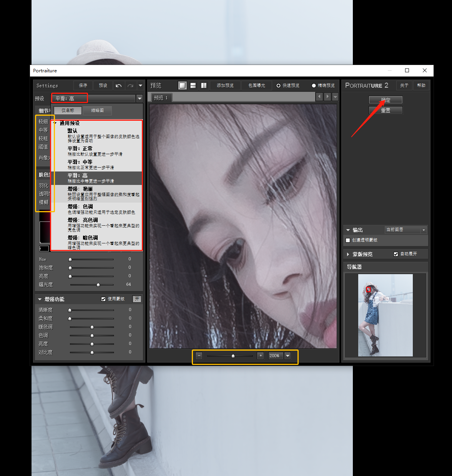Go to previous preview tab arrow
452x476 pixels.
coord(319,97)
